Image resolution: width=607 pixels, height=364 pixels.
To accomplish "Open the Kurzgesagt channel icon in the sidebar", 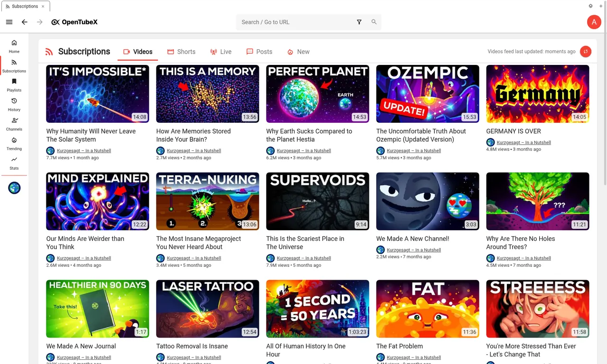I will click(x=14, y=188).
